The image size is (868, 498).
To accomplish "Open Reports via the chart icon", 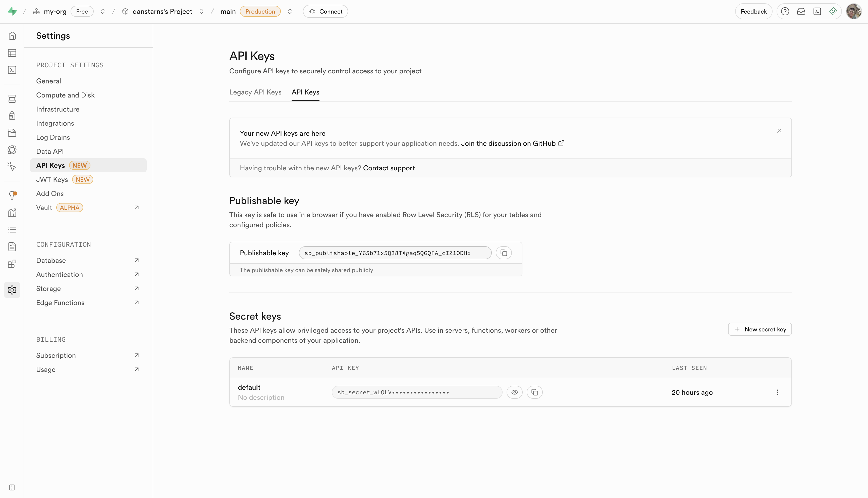I will 12,212.
